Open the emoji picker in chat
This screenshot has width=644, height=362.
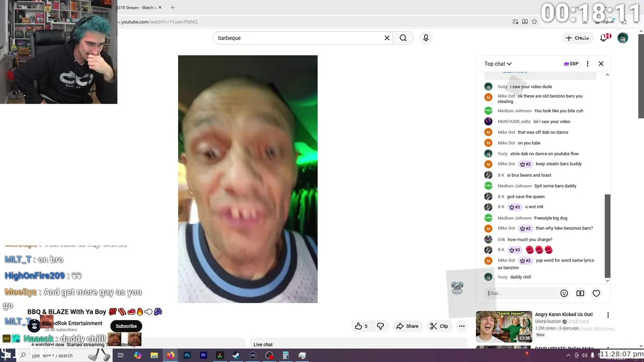pyautogui.click(x=564, y=293)
